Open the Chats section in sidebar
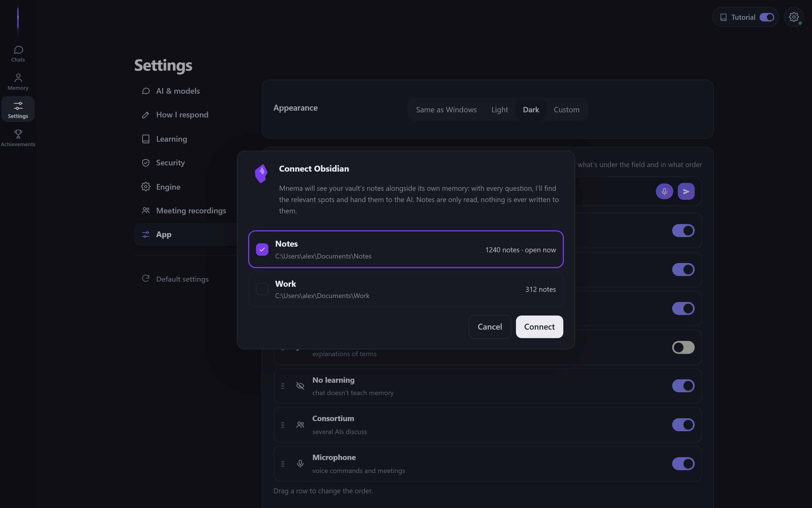Viewport: 812px width, 508px height. [x=18, y=54]
